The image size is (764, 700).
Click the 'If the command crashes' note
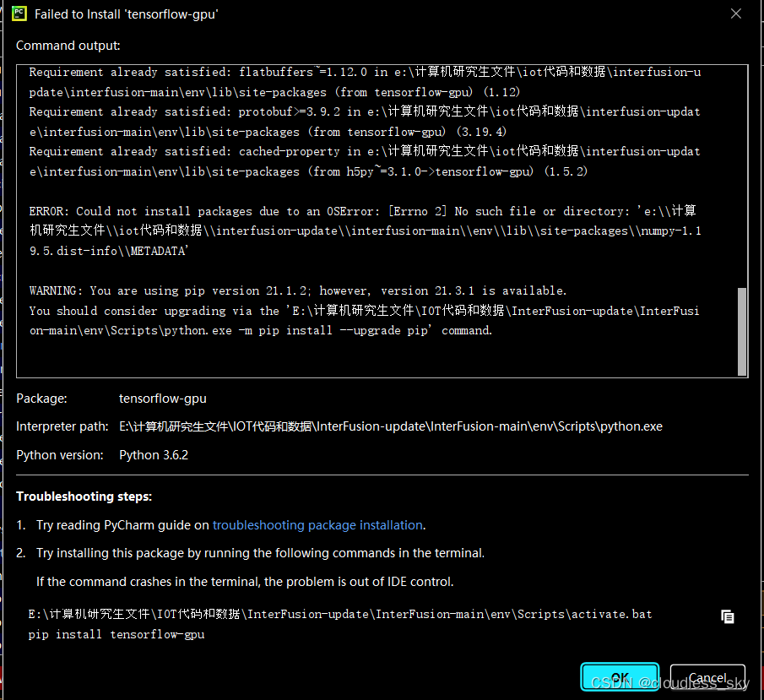pyautogui.click(x=245, y=582)
